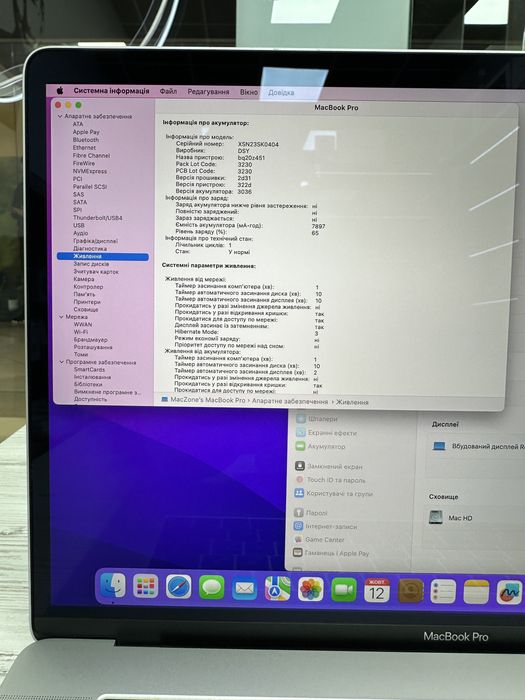Collapse the Мережа section in sidebar

pos(61,317)
